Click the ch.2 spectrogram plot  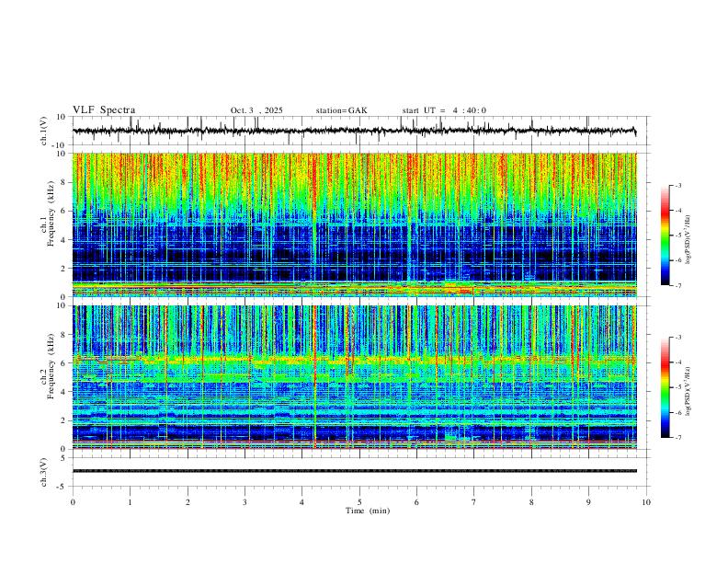[x=354, y=377]
